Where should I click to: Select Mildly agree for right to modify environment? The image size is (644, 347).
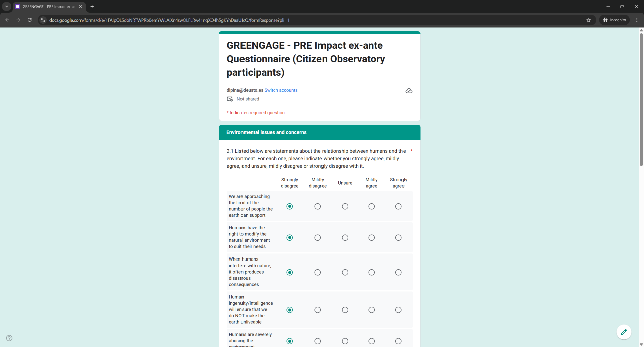[372, 237]
